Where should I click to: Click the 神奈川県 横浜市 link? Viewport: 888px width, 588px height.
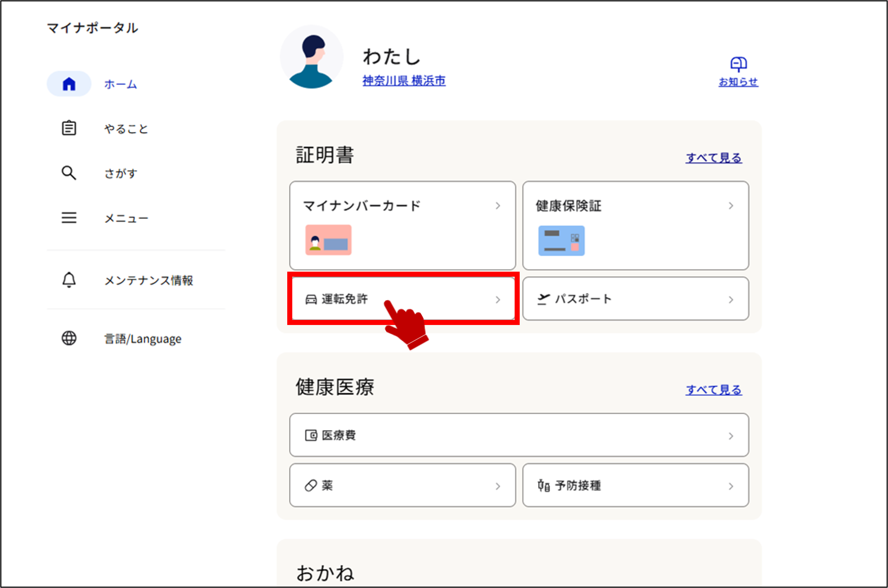tap(404, 81)
